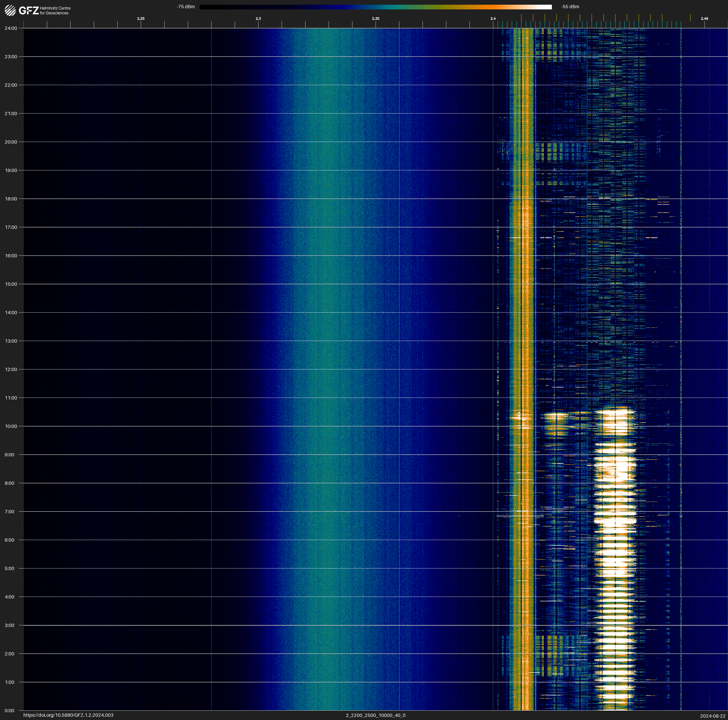The image size is (728, 720).
Task: Click the 24:00 time axis label
Action: pos(11,28)
